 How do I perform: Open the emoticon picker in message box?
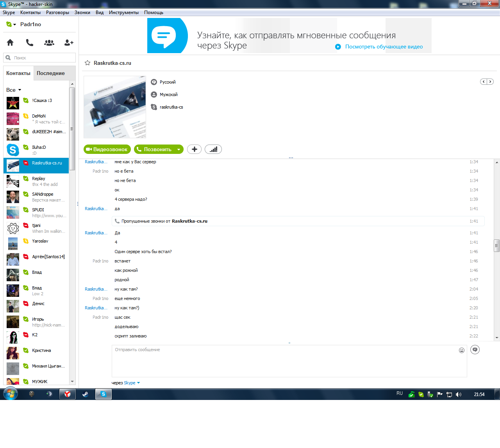point(462,350)
